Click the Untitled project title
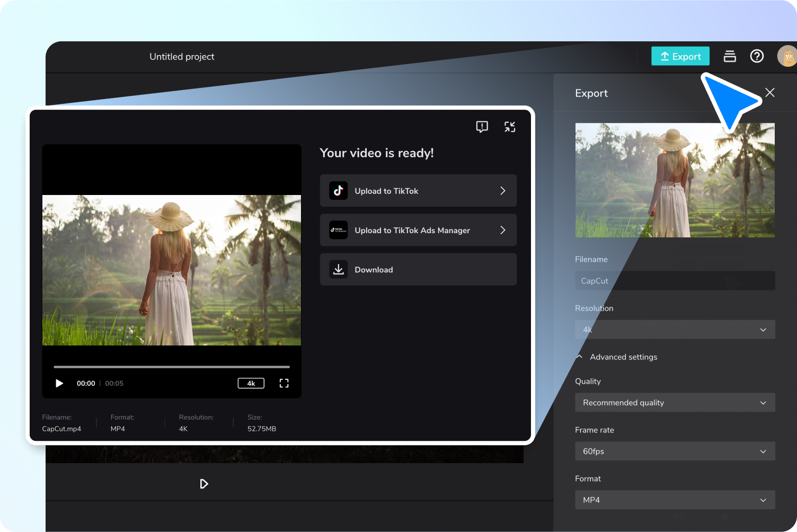This screenshot has width=797, height=532. tap(182, 57)
